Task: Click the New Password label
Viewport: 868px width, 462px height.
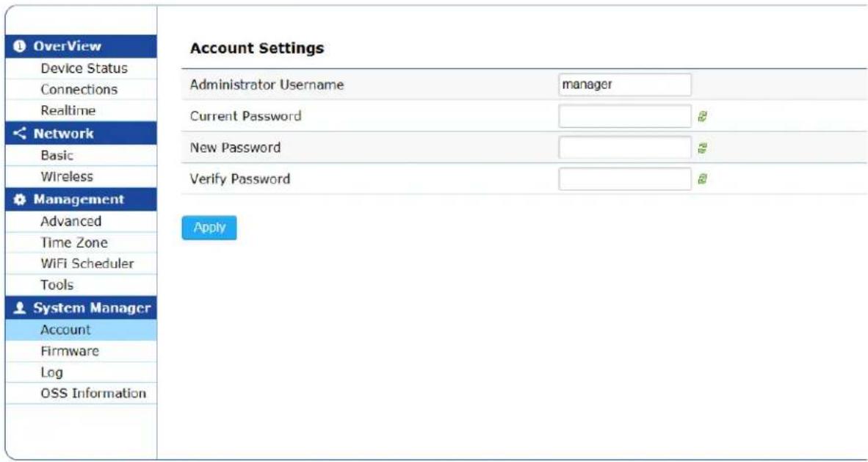Action: click(x=235, y=148)
